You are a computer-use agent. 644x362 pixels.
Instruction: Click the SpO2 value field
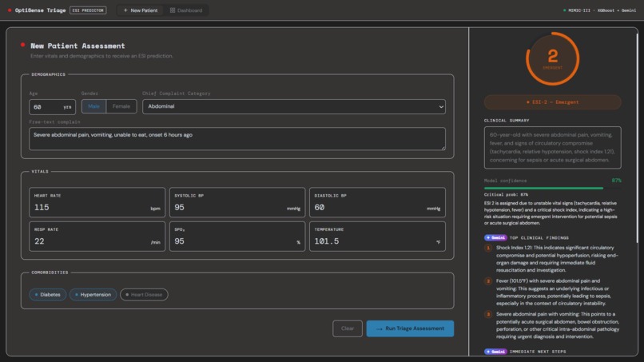point(237,237)
